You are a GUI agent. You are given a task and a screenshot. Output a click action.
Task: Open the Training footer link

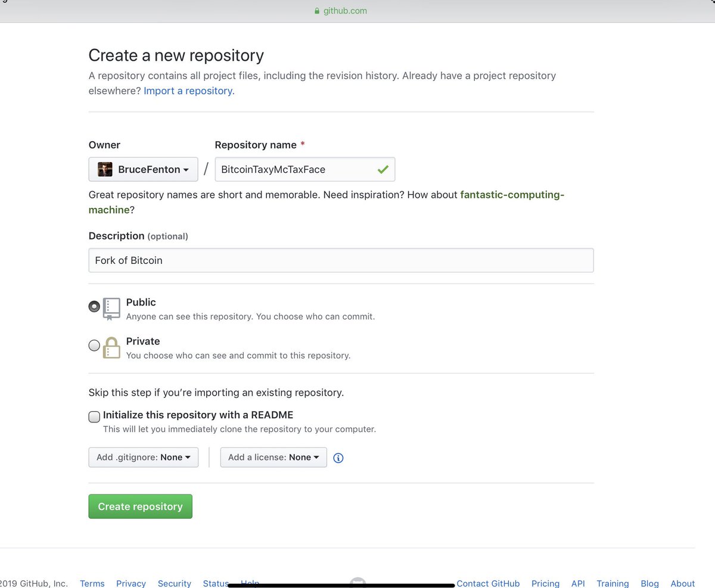coord(613,583)
